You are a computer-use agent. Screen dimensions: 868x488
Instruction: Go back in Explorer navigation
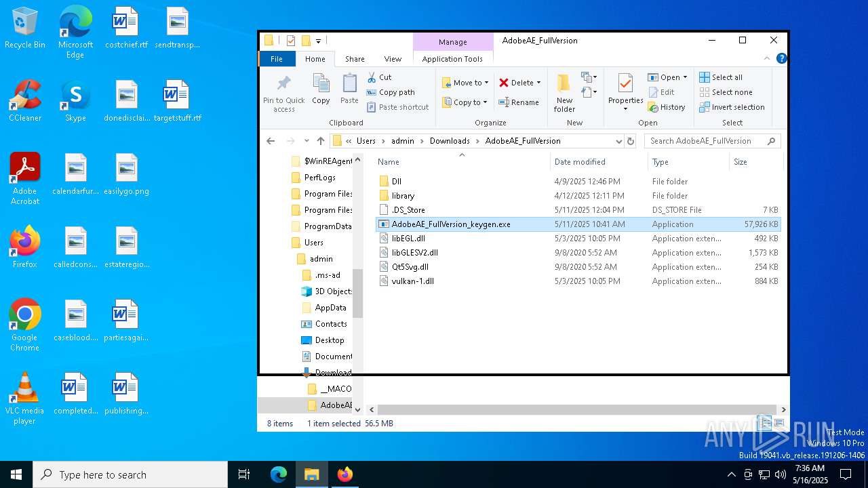point(271,141)
